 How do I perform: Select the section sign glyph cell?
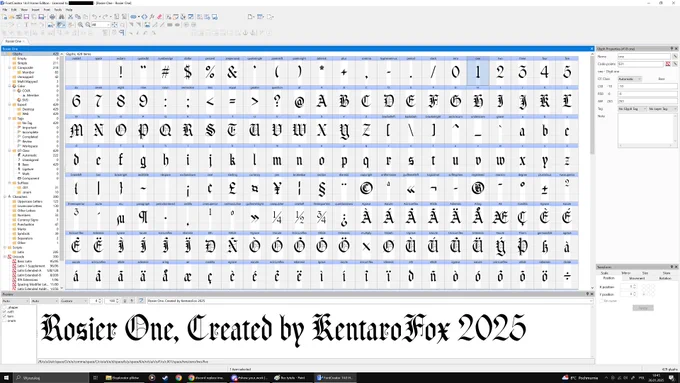(x=322, y=189)
